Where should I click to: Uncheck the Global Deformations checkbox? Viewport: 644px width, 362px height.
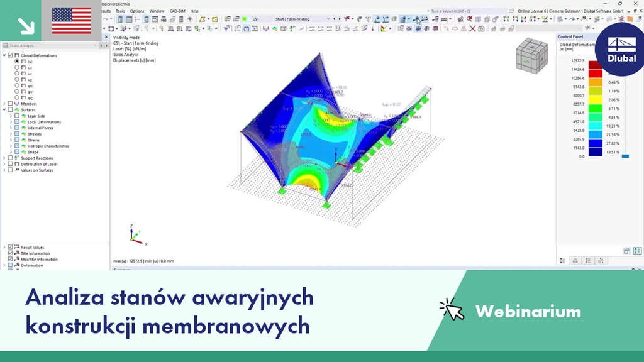tap(10, 55)
